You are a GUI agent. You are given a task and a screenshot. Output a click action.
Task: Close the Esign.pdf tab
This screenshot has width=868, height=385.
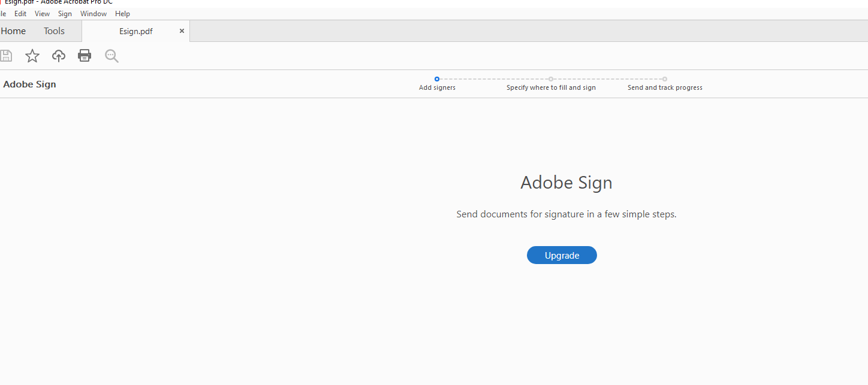pos(182,31)
